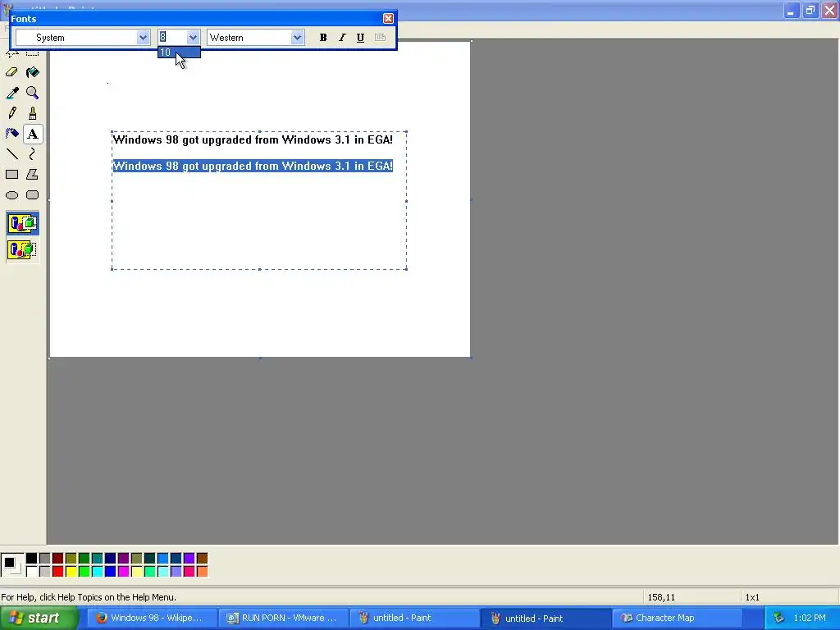Pick size 10 from the dropdown list

point(179,52)
